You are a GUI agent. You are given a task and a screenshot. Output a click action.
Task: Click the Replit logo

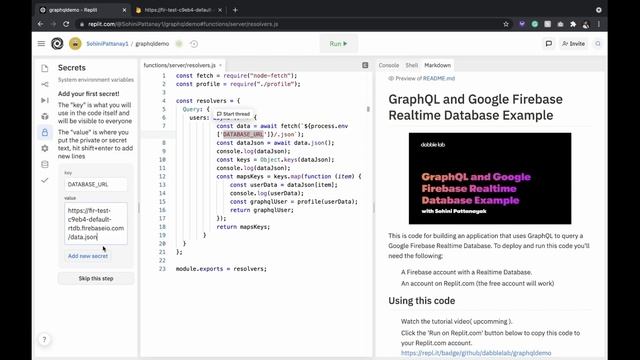coord(57,44)
